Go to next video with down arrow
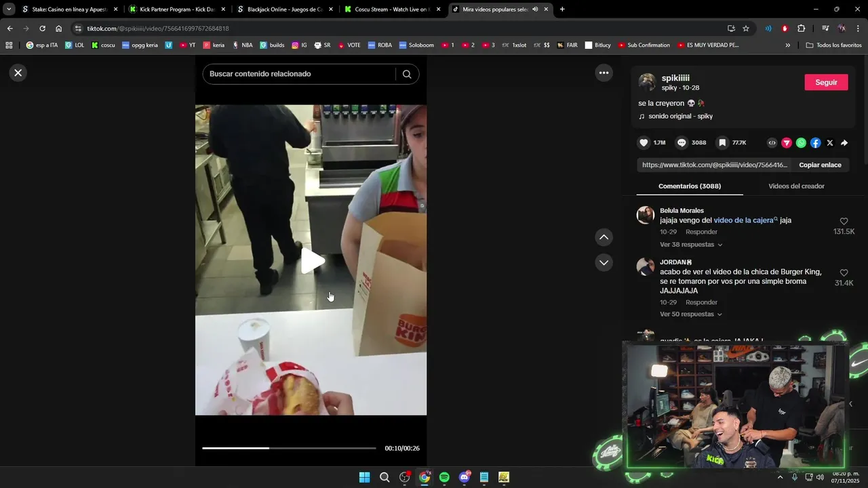868x488 pixels. pos(604,262)
